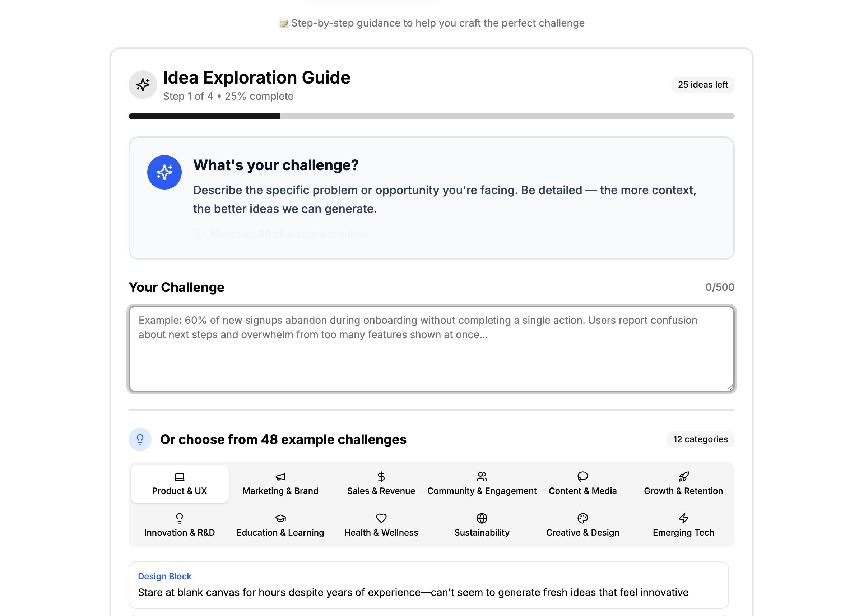This screenshot has height=616, width=859.
Task: Click the textarea resize handle
Action: point(730,387)
